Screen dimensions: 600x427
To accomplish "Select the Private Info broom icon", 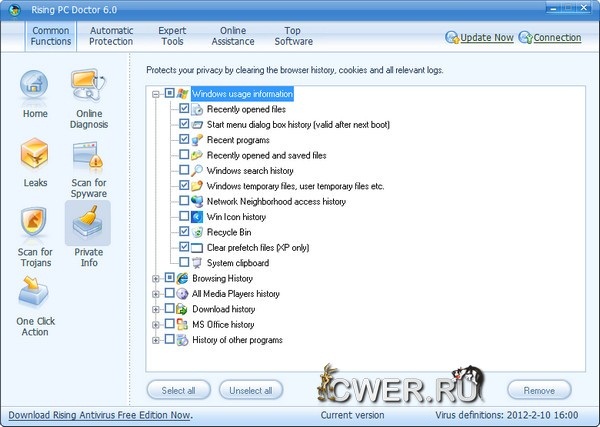I will [88, 222].
